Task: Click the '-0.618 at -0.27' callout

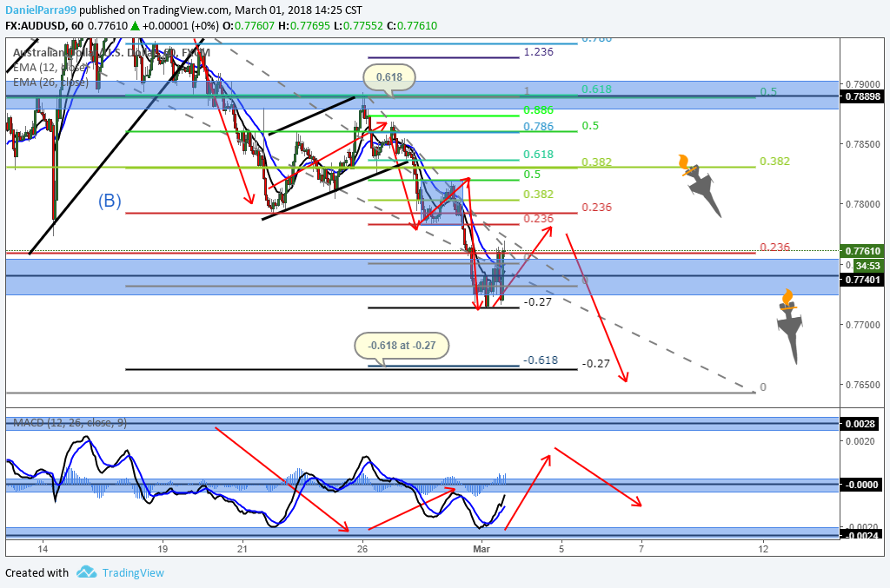Action: 402,346
